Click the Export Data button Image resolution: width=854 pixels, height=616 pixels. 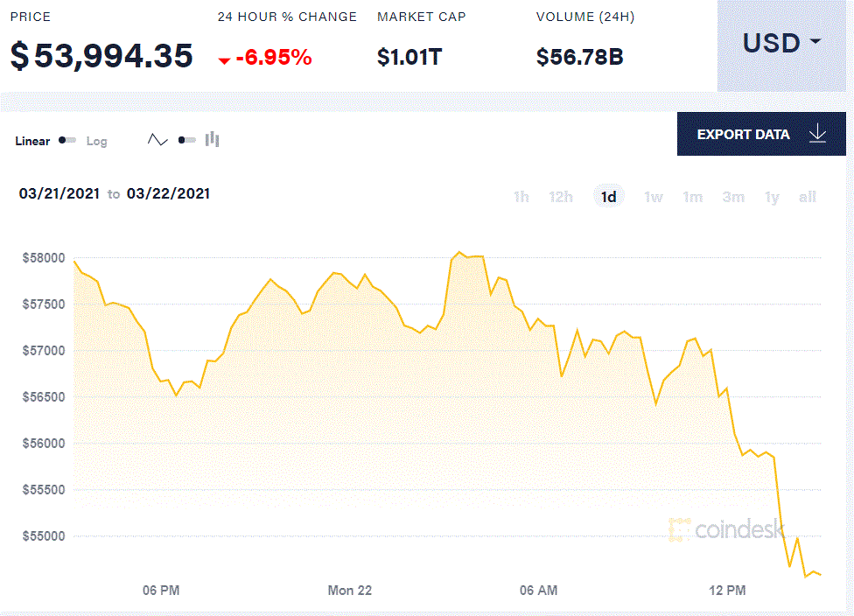point(745,134)
